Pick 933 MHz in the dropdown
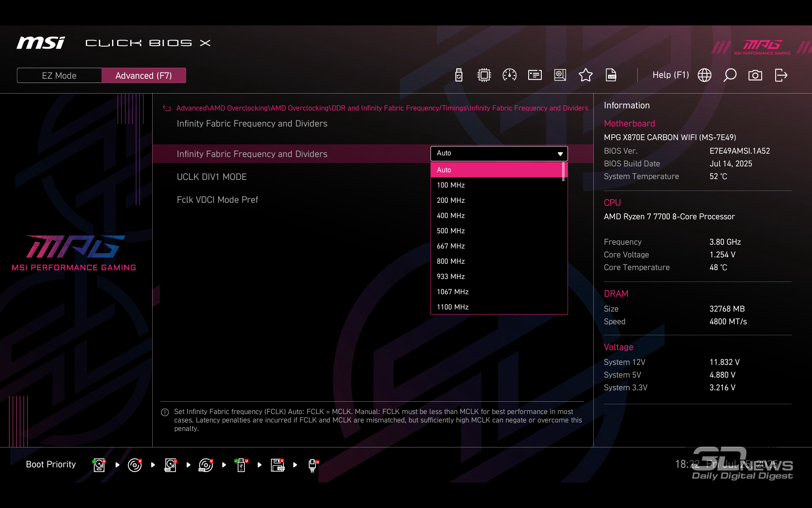 click(497, 276)
